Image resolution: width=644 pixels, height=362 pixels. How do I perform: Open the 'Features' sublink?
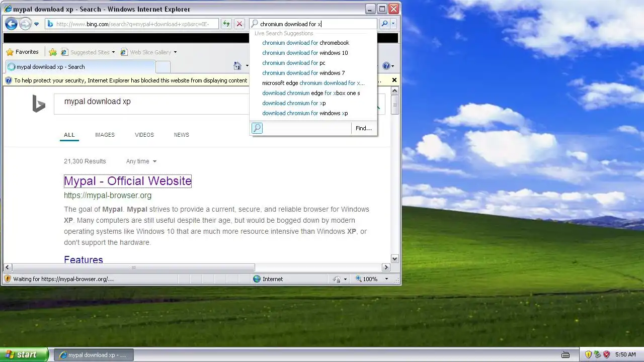(84, 259)
